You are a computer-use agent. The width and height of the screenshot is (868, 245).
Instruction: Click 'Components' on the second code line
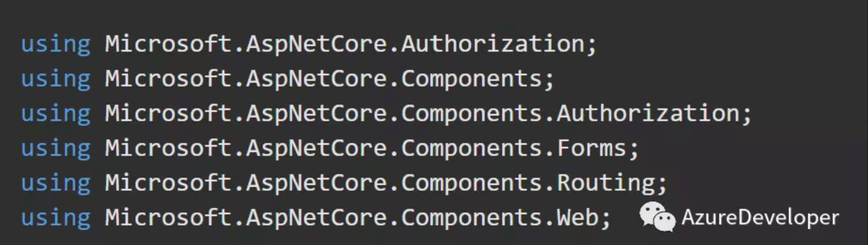pos(472,80)
